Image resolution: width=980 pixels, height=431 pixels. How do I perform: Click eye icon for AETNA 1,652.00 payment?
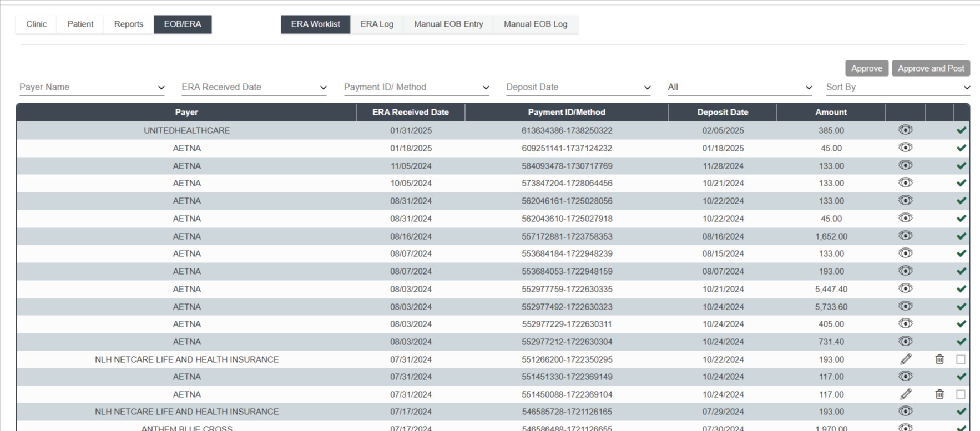click(x=905, y=236)
